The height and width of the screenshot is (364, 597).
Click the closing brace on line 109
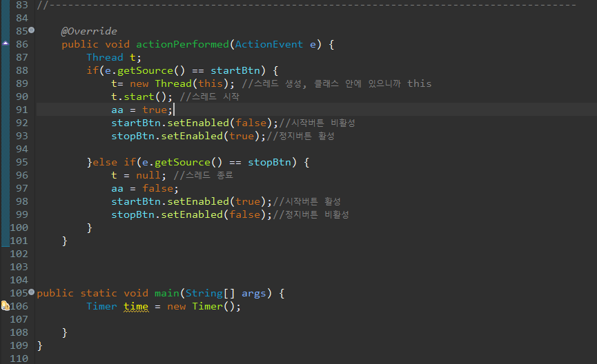(39, 346)
